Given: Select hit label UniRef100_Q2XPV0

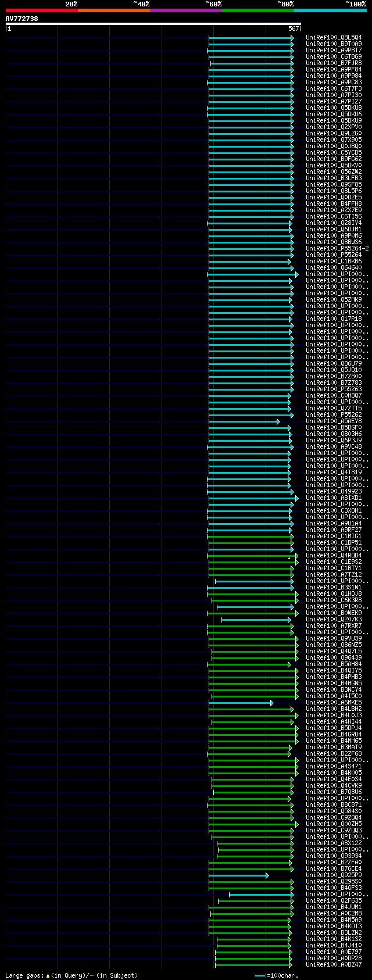Looking at the screenshot, I should 334,127.
